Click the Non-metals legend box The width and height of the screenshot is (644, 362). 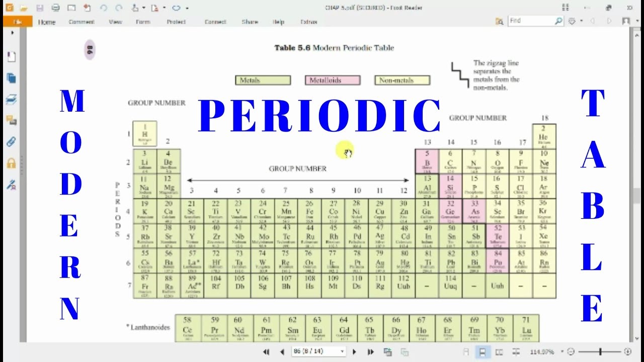point(402,80)
